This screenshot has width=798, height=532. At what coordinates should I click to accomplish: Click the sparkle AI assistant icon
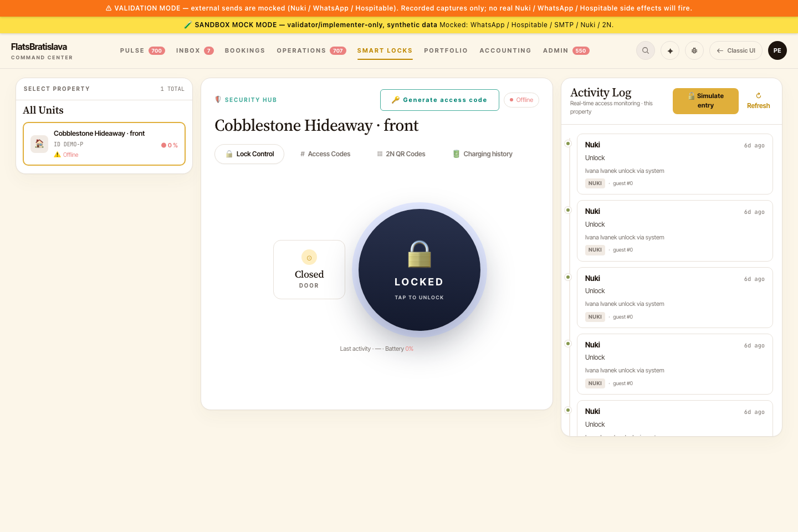point(670,50)
